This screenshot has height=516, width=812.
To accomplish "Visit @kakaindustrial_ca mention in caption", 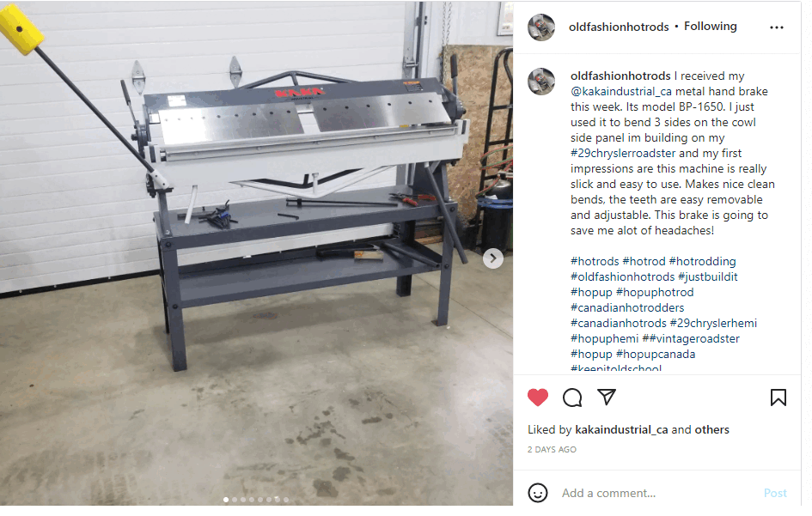I will point(621,92).
